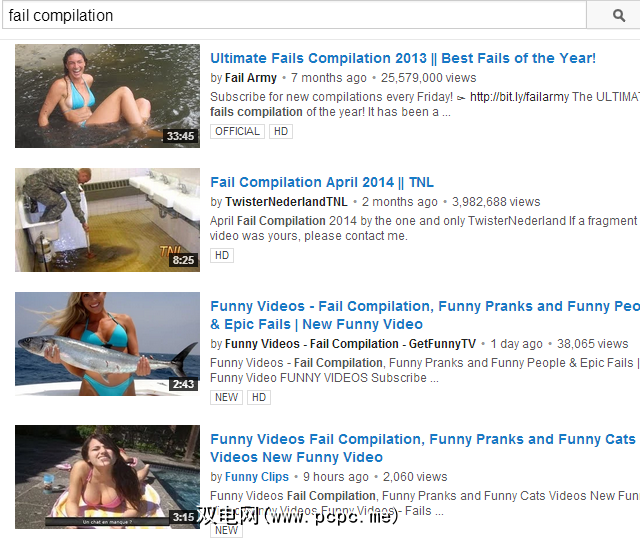Play the 33:45 Ultimate Fails thumbnail
Viewport: 640px width, 539px height.
pos(107,96)
